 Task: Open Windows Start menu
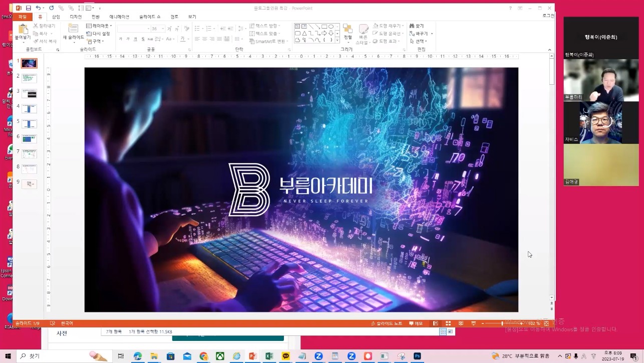8,356
